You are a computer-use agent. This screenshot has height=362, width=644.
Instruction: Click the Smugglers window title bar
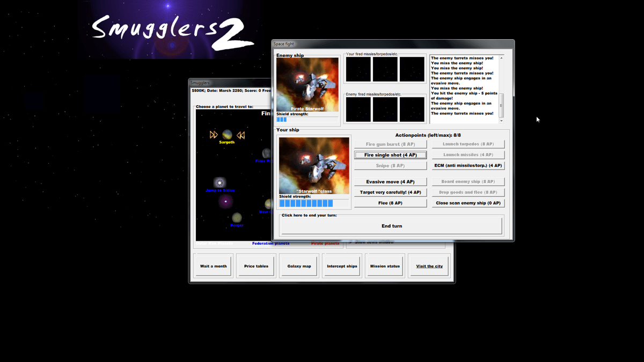point(230,83)
